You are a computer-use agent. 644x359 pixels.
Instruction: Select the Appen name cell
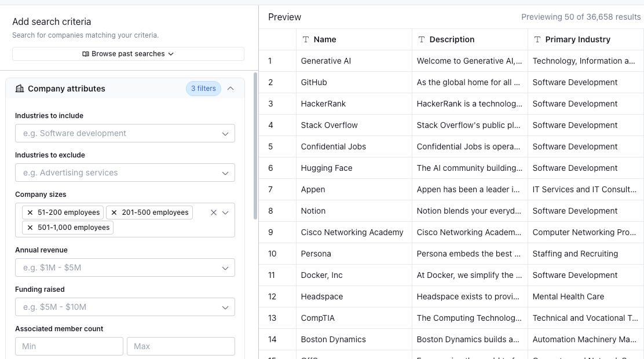[x=354, y=189]
